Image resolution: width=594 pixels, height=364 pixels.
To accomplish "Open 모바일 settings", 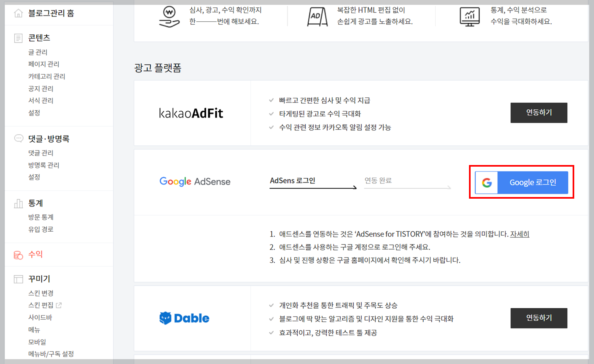I will [37, 342].
